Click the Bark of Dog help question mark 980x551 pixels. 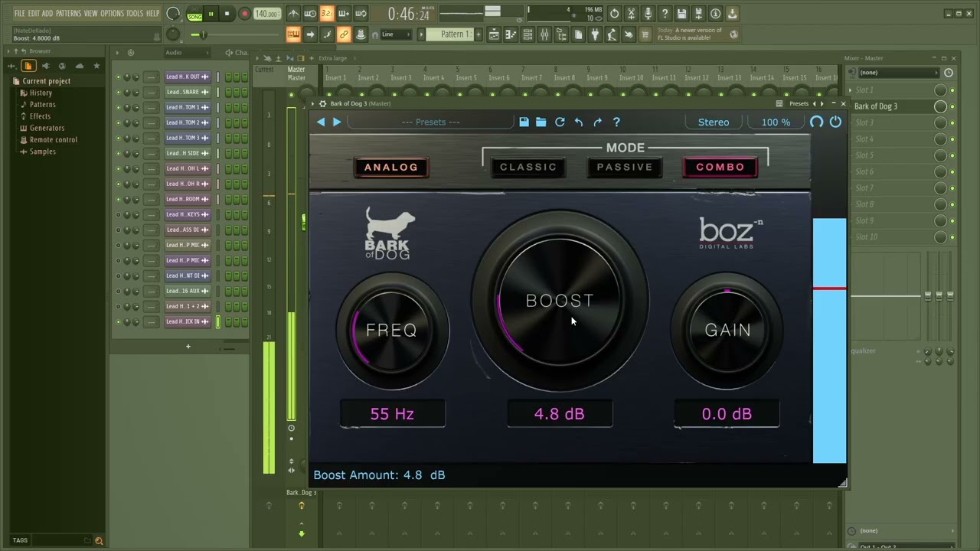(616, 122)
